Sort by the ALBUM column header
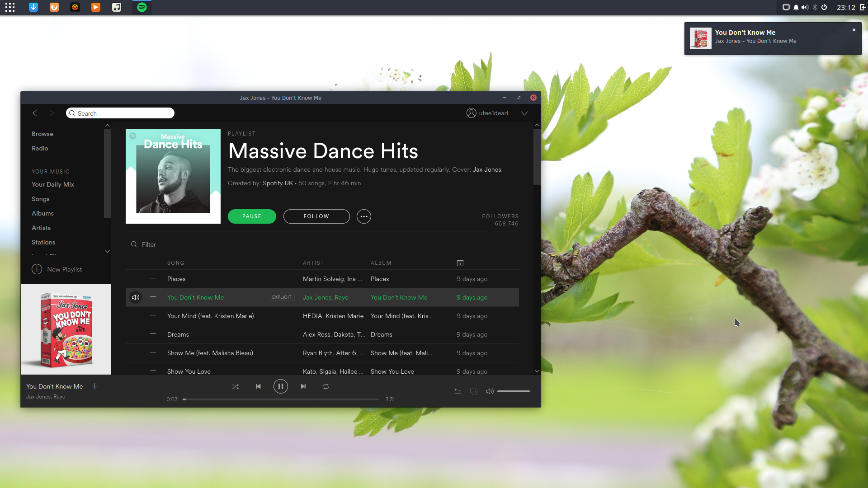 coord(381,263)
